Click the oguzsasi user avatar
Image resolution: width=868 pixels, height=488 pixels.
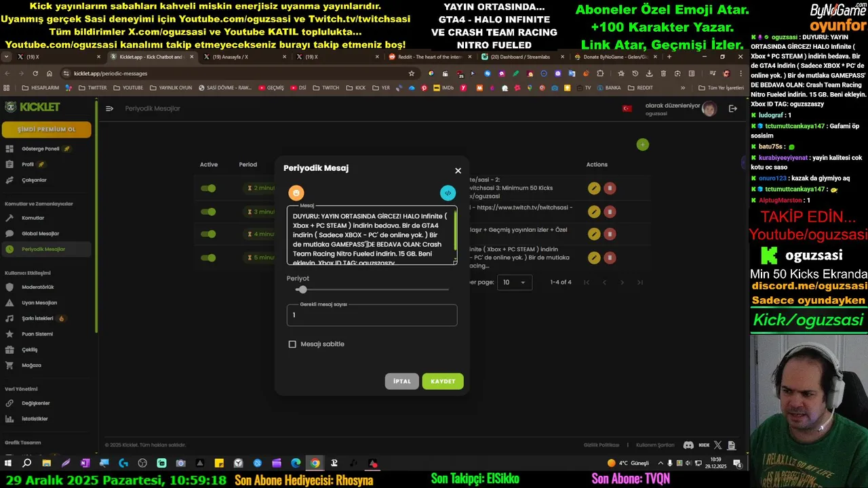click(709, 109)
